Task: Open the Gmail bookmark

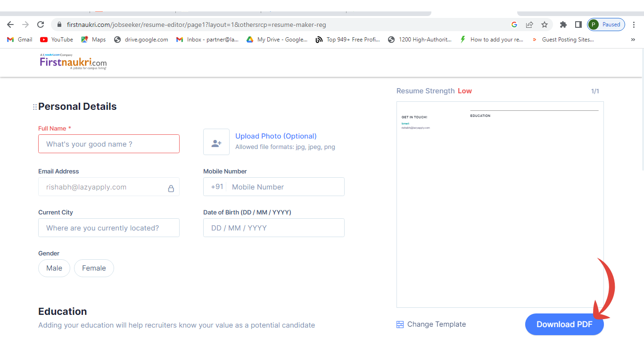Action: click(20, 40)
